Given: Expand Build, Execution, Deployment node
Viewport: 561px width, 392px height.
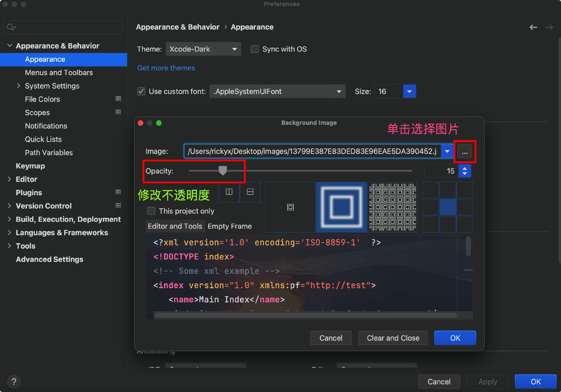Looking at the screenshot, I should (9, 219).
